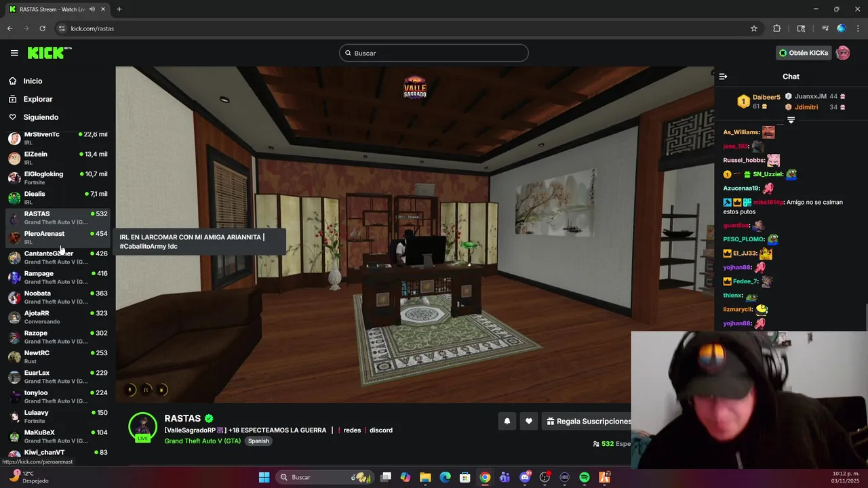Open the AjotaRR channel
Viewport: 868px width, 488px height.
coord(58,317)
